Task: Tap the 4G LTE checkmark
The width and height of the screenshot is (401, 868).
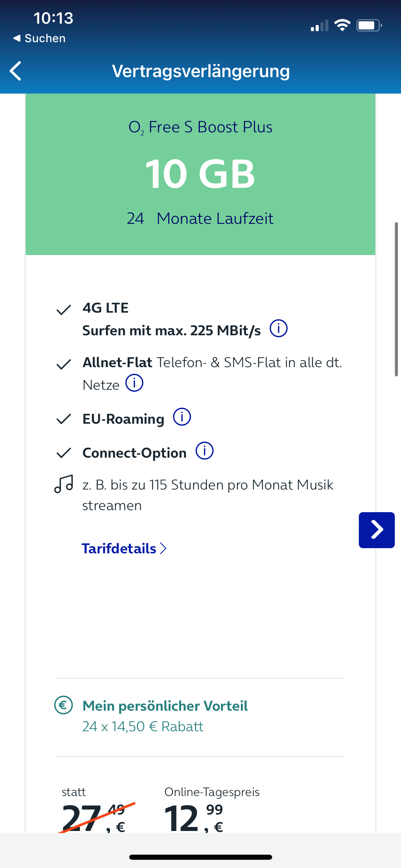Action: (64, 310)
